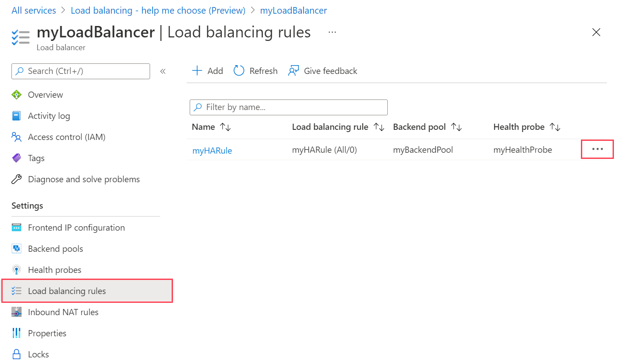Image resolution: width=617 pixels, height=364 pixels.
Task: Click the Overview icon in sidebar
Action: (x=16, y=95)
